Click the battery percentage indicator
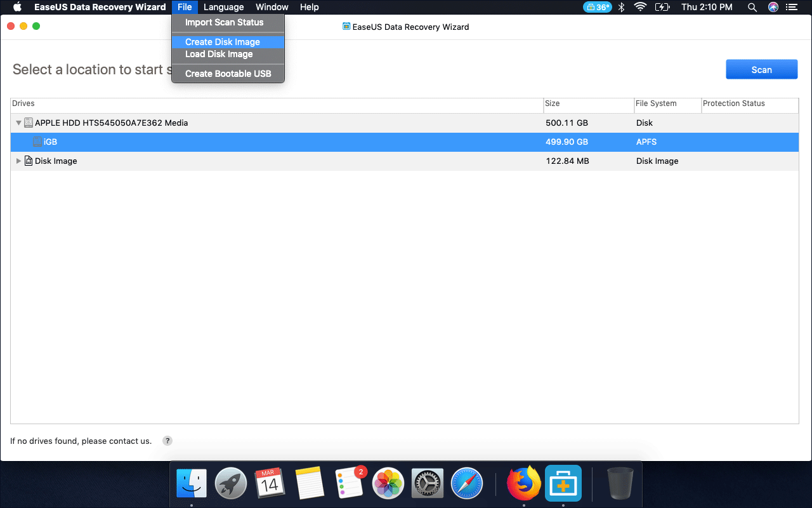This screenshot has width=812, height=508. [597, 7]
